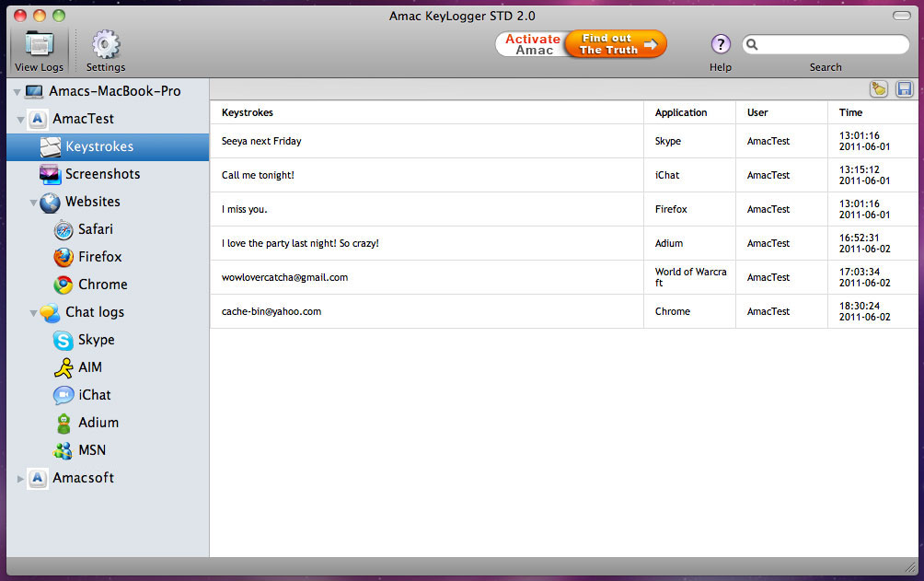The height and width of the screenshot is (581, 924).
Task: Click the window resize grip corner
Action: point(910,567)
